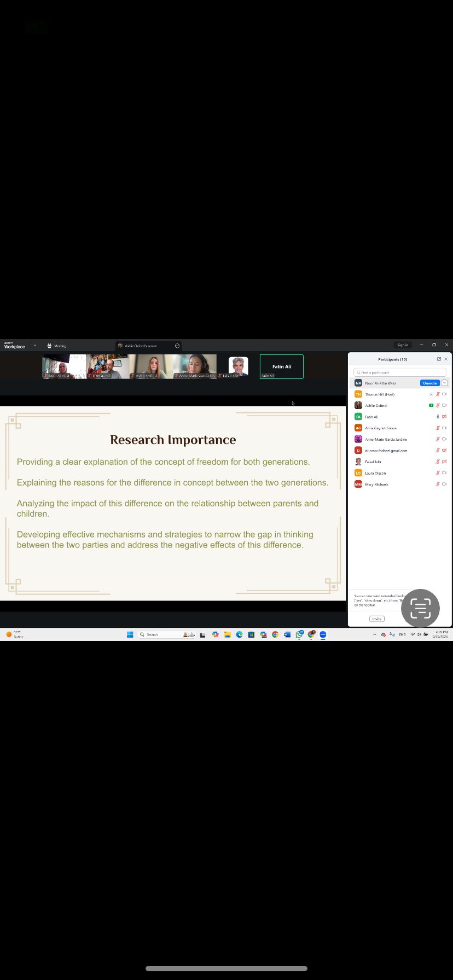
Task: Click Fatin Ali's microphone icon
Action: (438, 417)
